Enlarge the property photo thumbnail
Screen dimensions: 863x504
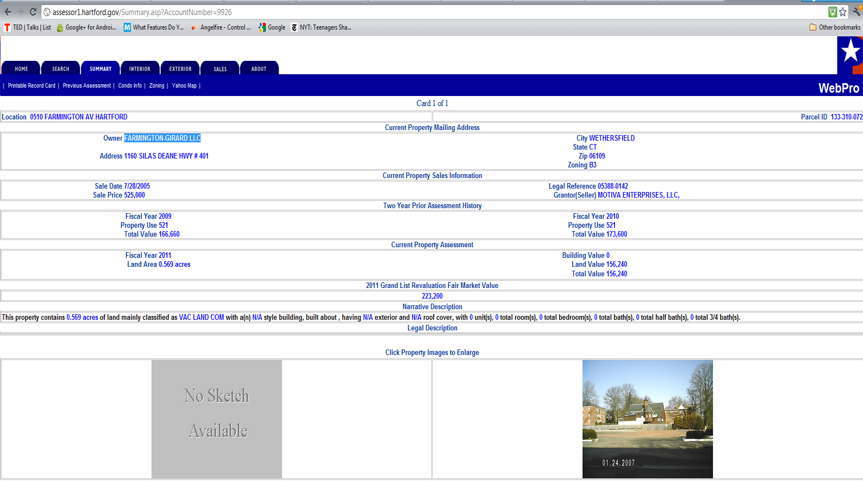(x=647, y=419)
